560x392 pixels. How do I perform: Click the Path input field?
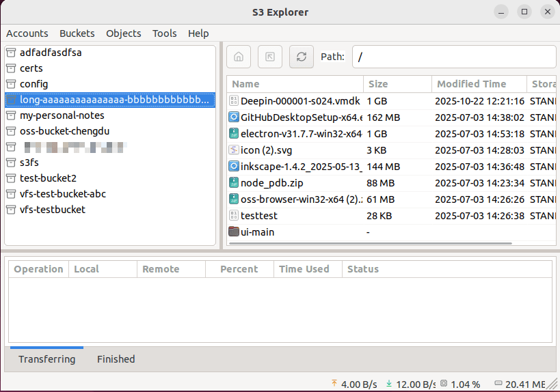click(x=451, y=57)
